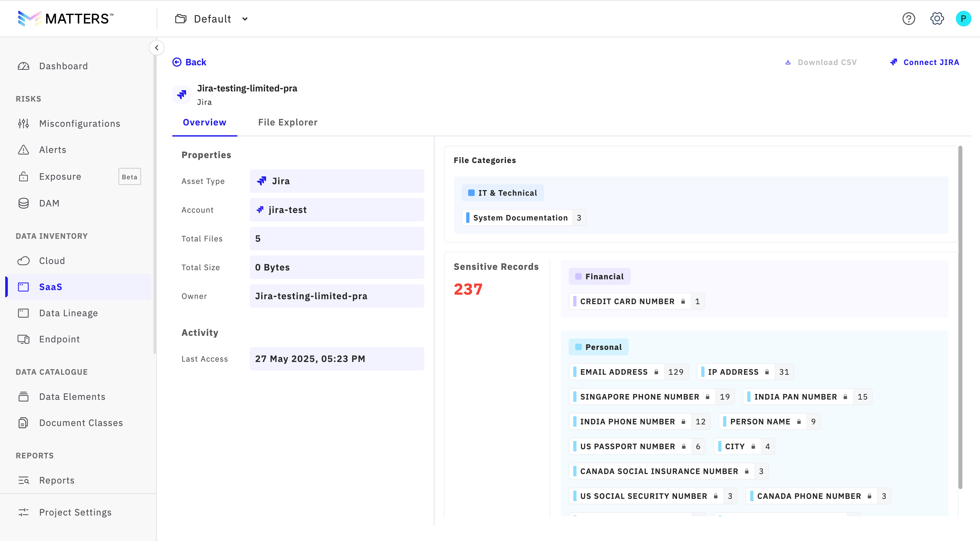Click the Dashboard gauge icon
Image resolution: width=980 pixels, height=541 pixels.
(24, 66)
